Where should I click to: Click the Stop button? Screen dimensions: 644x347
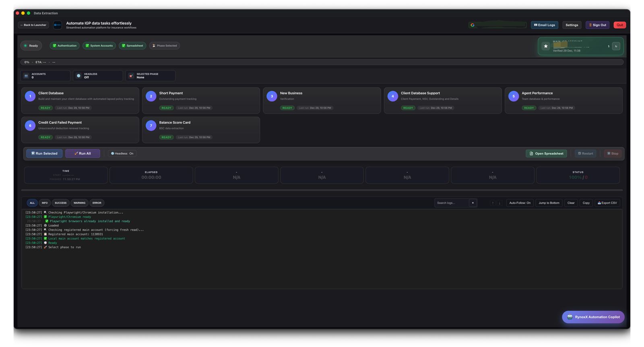[613, 153]
